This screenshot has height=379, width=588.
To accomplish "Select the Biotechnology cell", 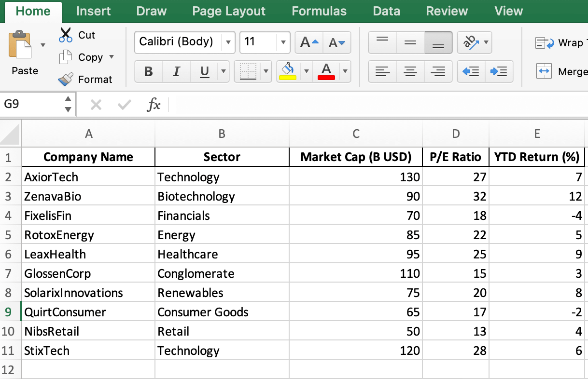I will [x=222, y=196].
